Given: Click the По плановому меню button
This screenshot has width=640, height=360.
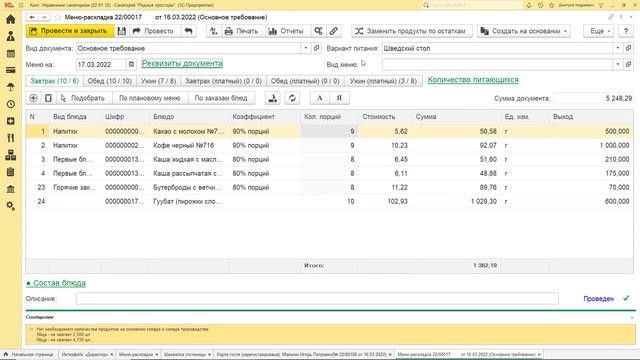Looking at the screenshot, I should point(149,98).
